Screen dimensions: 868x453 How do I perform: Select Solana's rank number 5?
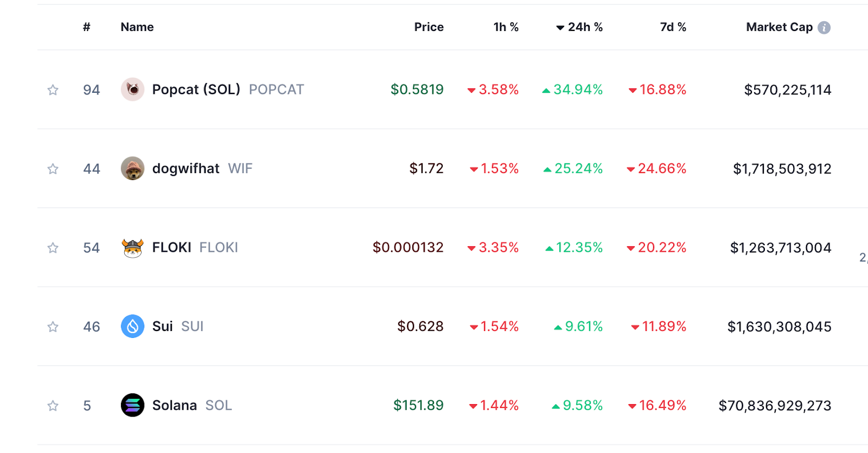pos(87,405)
